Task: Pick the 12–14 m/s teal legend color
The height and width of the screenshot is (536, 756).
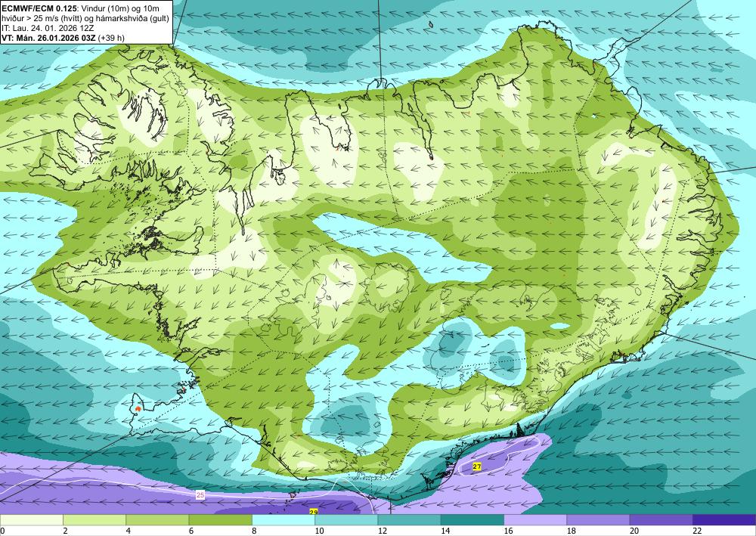Action: [409, 519]
